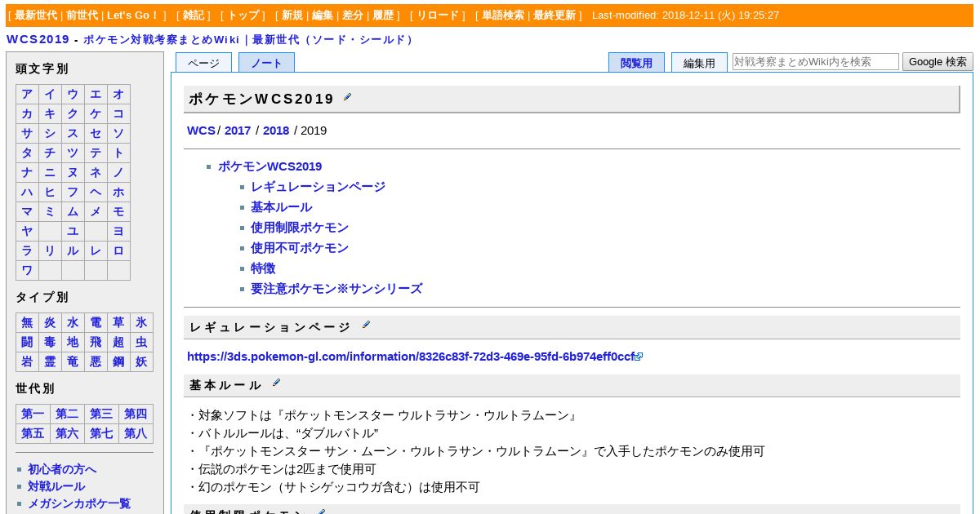980x514 pixels.
Task: Click 新規 in top bar
Action: coord(292,16)
